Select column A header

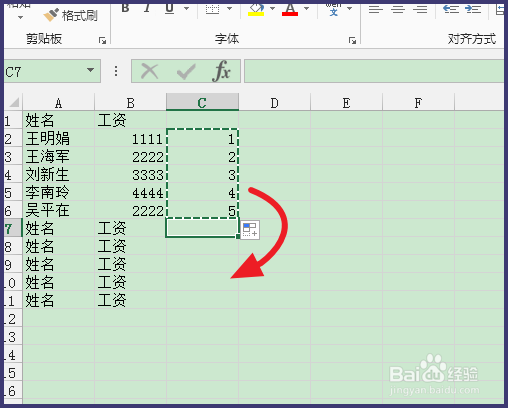[x=59, y=103]
